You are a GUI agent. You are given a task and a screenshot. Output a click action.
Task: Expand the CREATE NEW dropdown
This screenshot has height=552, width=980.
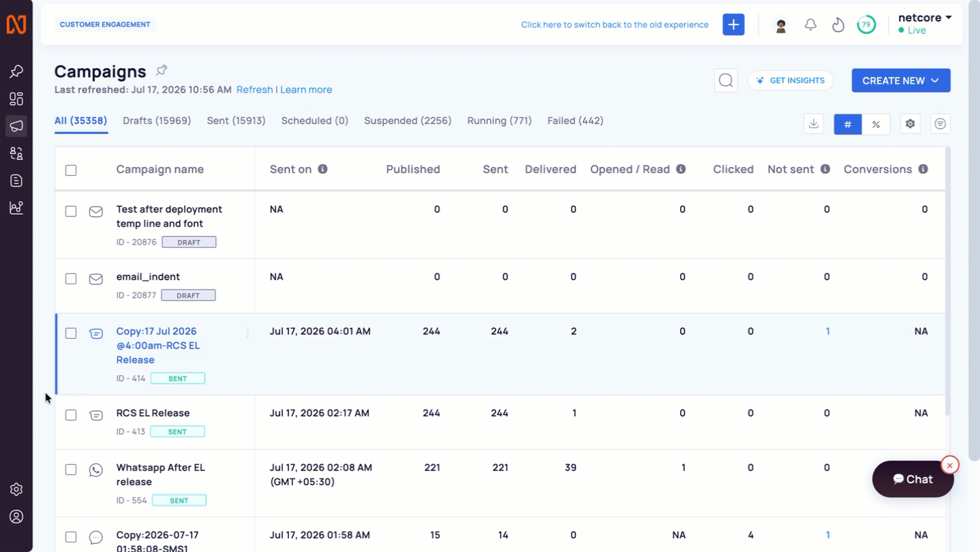click(901, 80)
